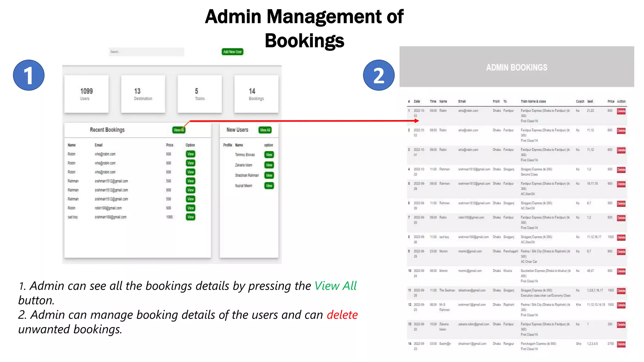Click the Profile column header in New Users
This screenshot has width=644, height=362.
click(x=228, y=145)
